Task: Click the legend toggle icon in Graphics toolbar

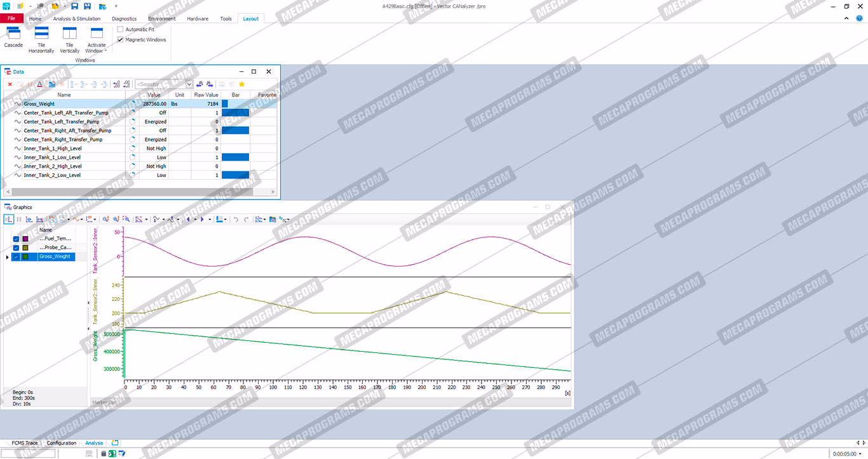Action: pyautogui.click(x=9, y=219)
